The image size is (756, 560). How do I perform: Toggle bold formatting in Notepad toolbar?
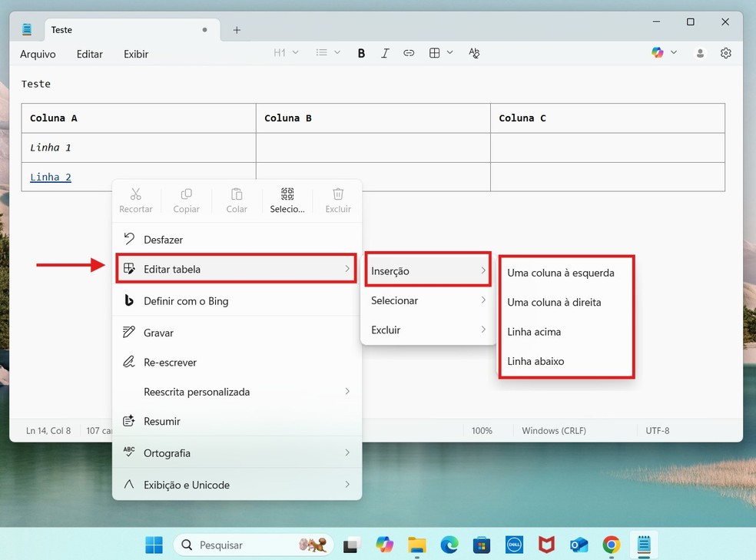point(361,54)
